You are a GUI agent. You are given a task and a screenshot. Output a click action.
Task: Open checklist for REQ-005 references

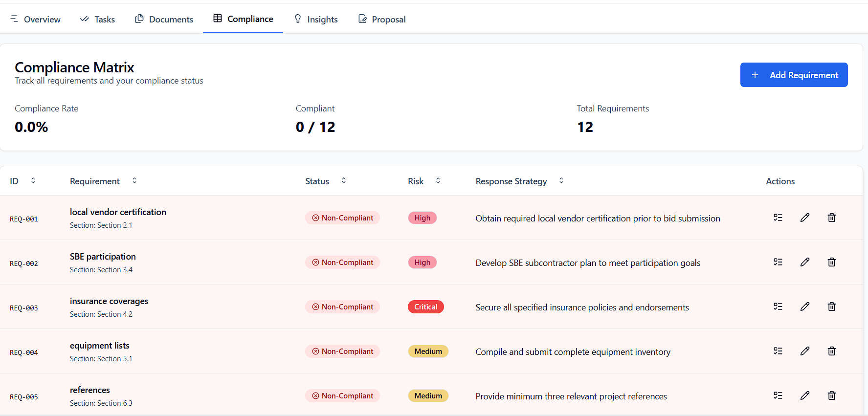coord(778,395)
